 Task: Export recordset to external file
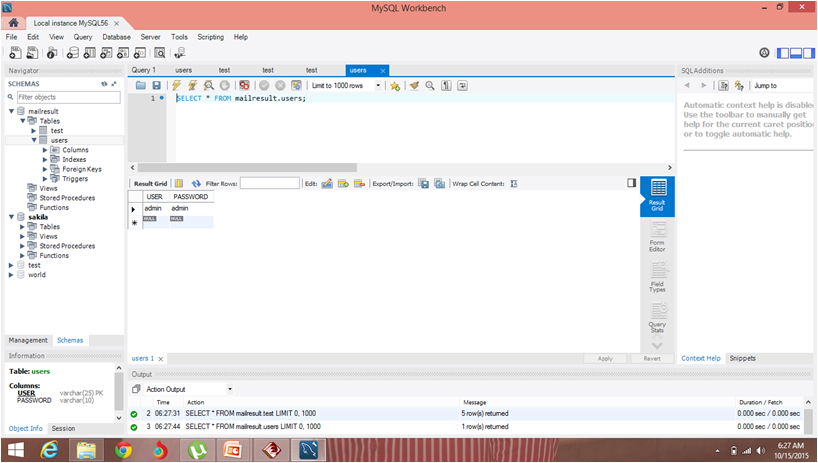(424, 184)
